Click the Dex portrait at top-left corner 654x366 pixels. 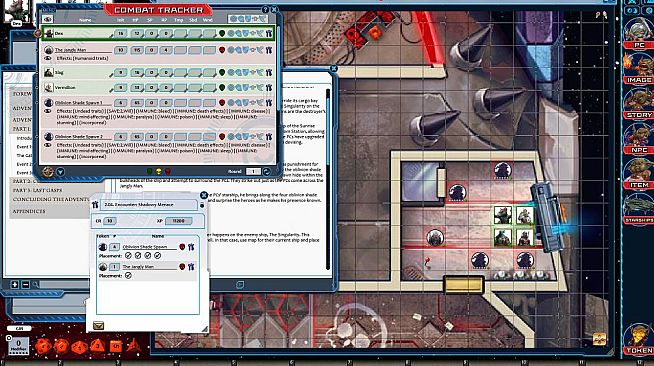tap(17, 13)
